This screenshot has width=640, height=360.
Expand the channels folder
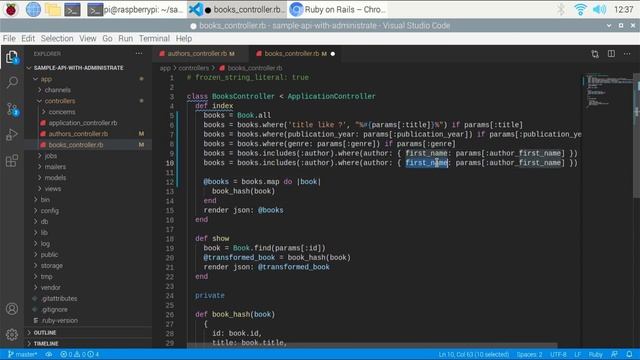tap(58, 90)
